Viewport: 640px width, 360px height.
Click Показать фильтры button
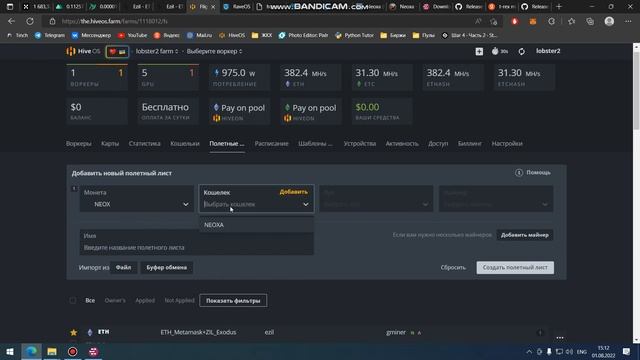point(233,301)
